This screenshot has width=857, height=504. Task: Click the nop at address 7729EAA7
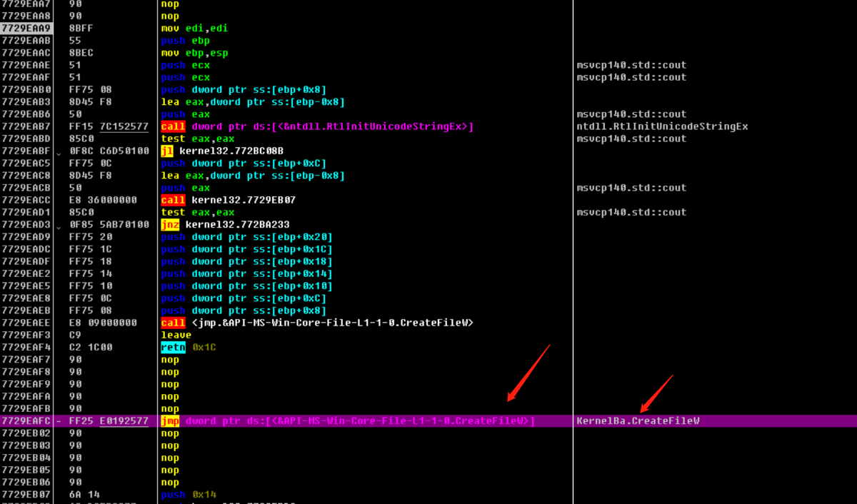[170, 4]
